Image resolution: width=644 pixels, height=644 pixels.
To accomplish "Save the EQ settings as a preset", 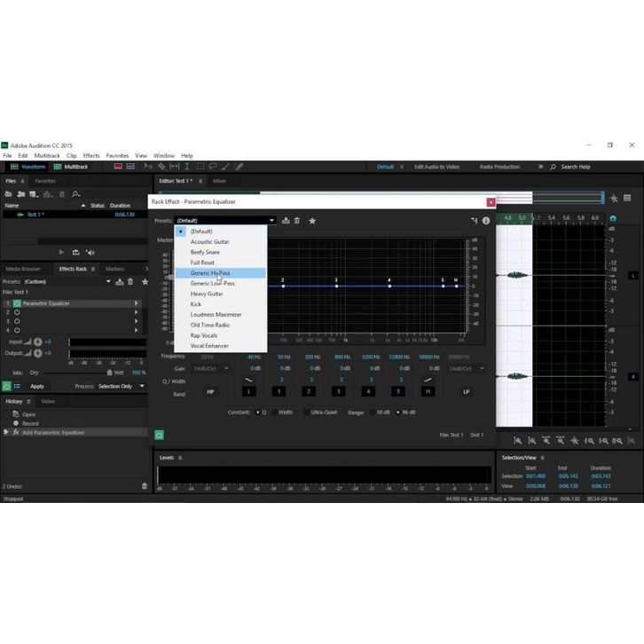I will click(286, 221).
